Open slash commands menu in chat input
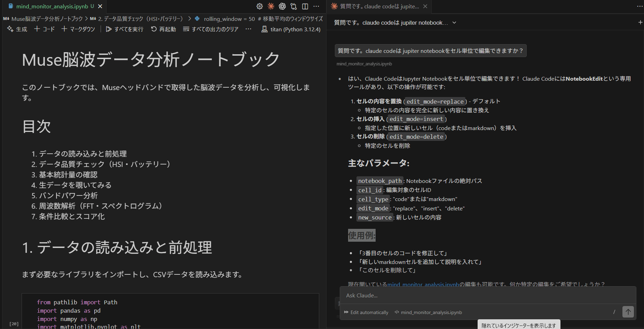 pyautogui.click(x=614, y=312)
